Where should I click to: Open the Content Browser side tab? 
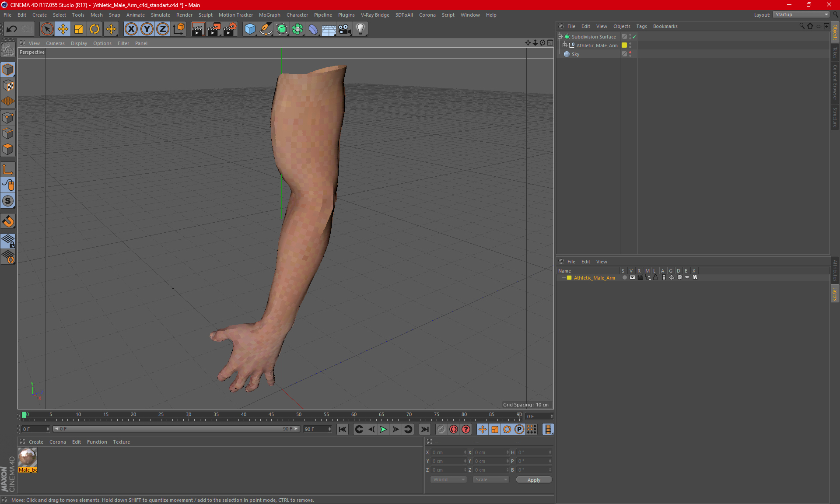pyautogui.click(x=835, y=82)
